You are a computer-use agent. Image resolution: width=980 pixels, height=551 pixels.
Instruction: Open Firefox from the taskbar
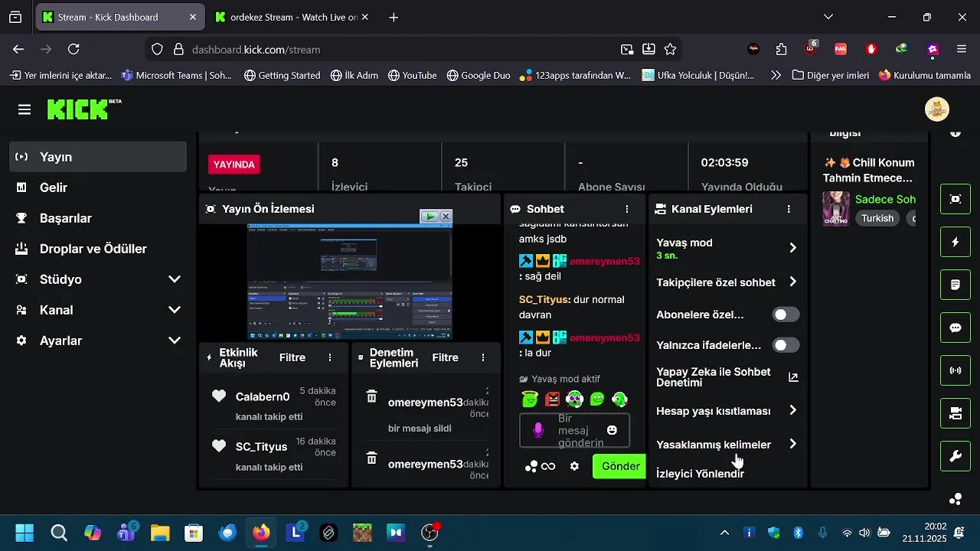click(x=261, y=533)
